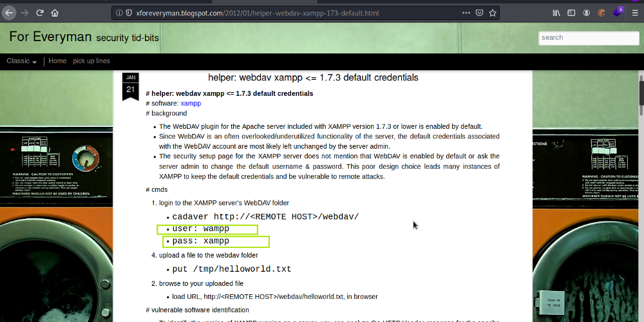Click the '# cmds' heading text
644x322 pixels.
click(156, 189)
